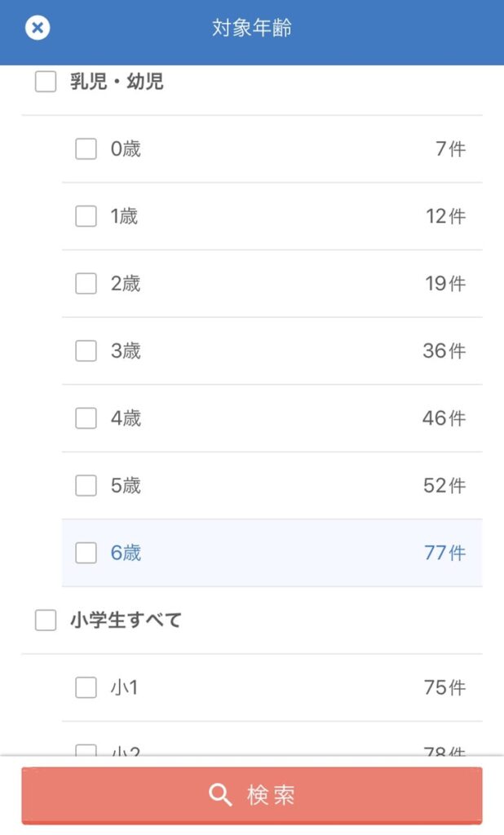Image resolution: width=504 pixels, height=835 pixels.
Task: Click the 77件 count on the 6歳 row
Action: (444, 553)
